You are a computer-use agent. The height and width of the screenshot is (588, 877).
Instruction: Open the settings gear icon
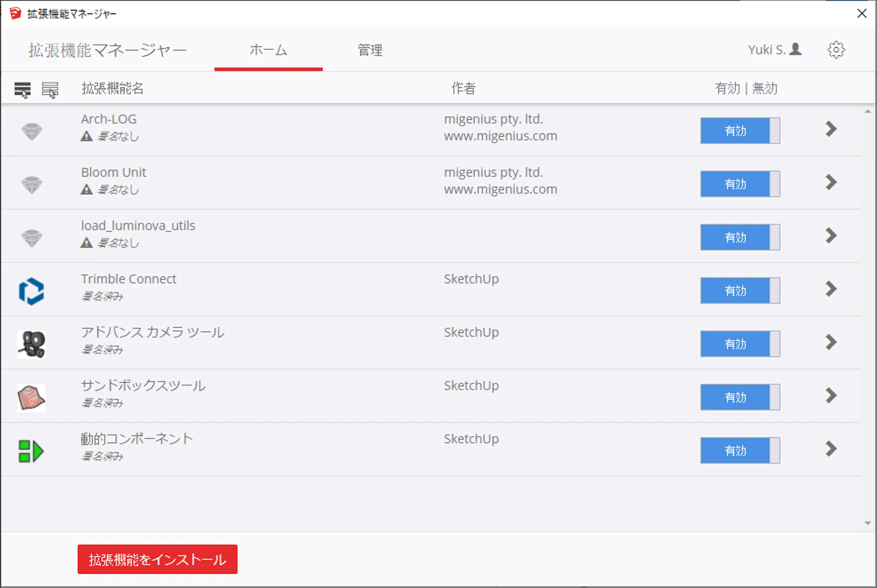pyautogui.click(x=836, y=50)
